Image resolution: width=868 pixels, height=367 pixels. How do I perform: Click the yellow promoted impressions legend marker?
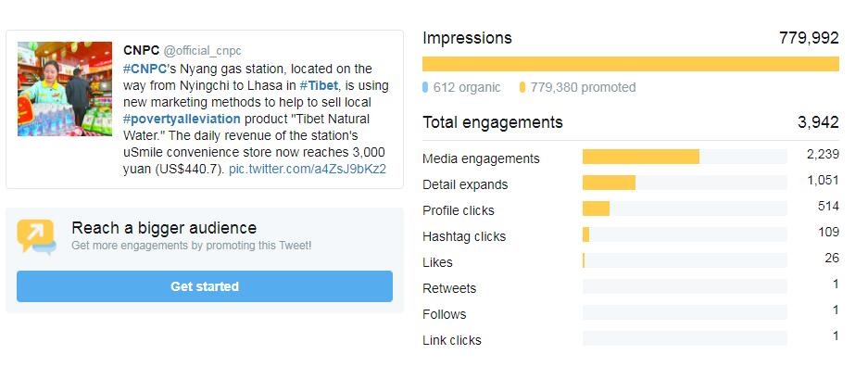522,87
